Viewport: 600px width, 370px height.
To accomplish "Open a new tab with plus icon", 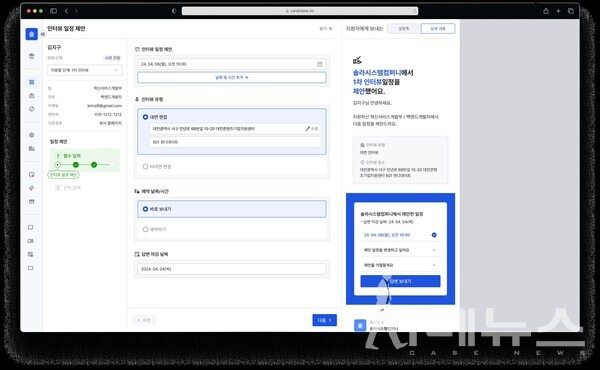I will click(x=558, y=11).
